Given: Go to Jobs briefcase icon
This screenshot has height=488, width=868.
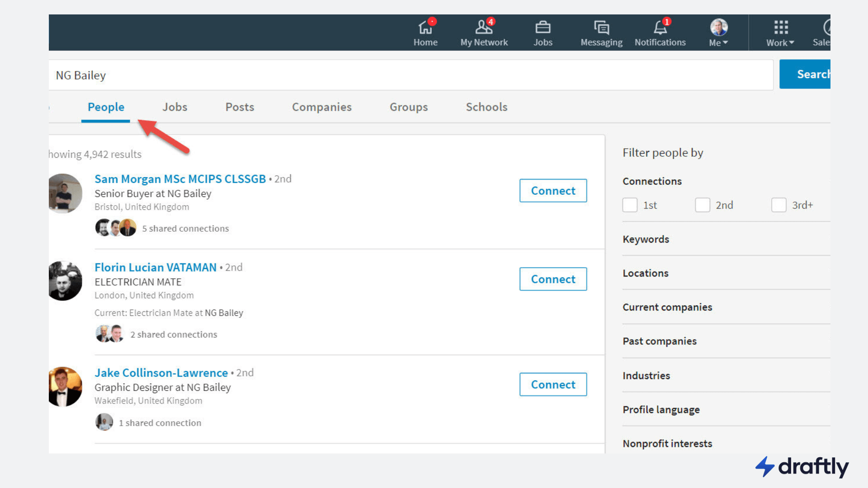Looking at the screenshot, I should click(x=542, y=28).
